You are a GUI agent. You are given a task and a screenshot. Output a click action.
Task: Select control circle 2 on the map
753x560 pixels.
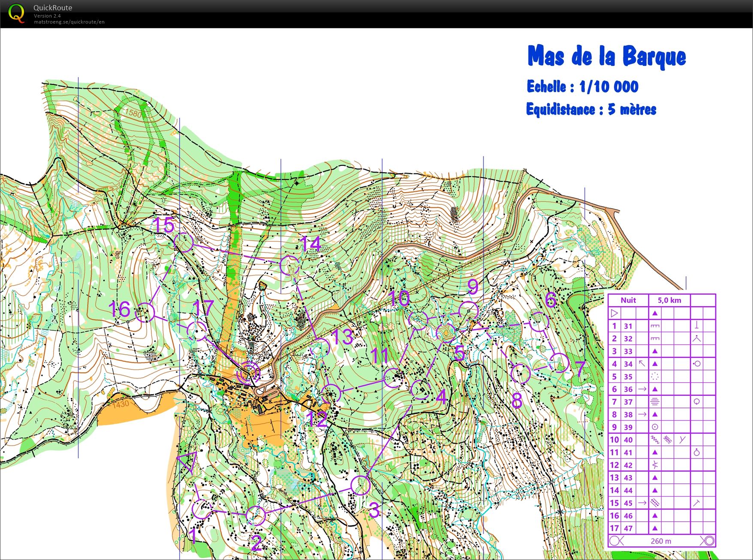256,516
